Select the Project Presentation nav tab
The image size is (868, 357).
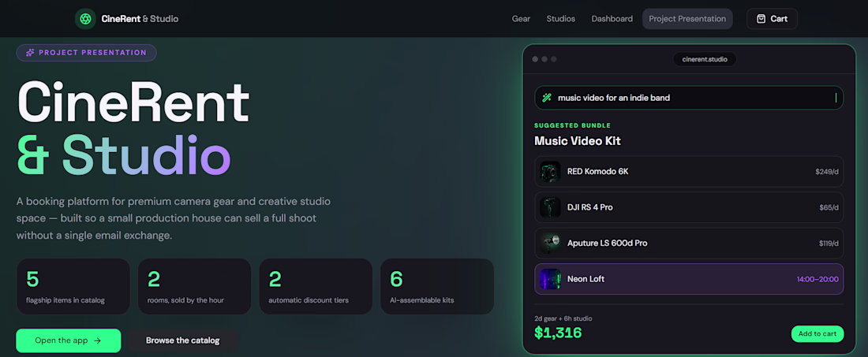tap(687, 19)
